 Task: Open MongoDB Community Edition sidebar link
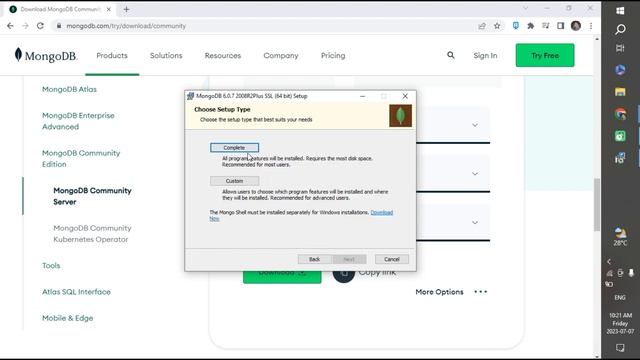click(81, 159)
